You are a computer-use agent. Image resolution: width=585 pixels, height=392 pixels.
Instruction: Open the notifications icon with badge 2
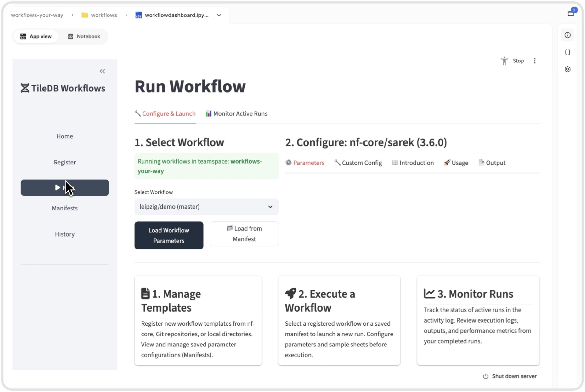pos(571,13)
